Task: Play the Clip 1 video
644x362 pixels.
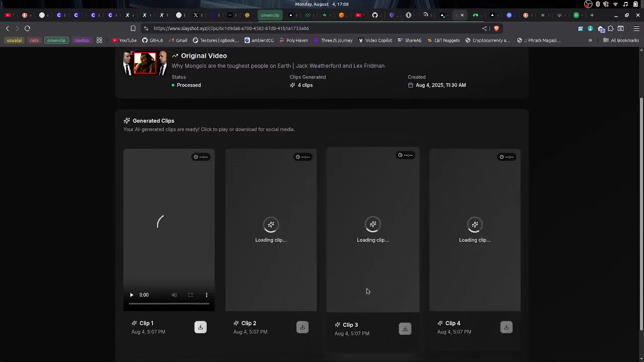Action: click(132, 295)
